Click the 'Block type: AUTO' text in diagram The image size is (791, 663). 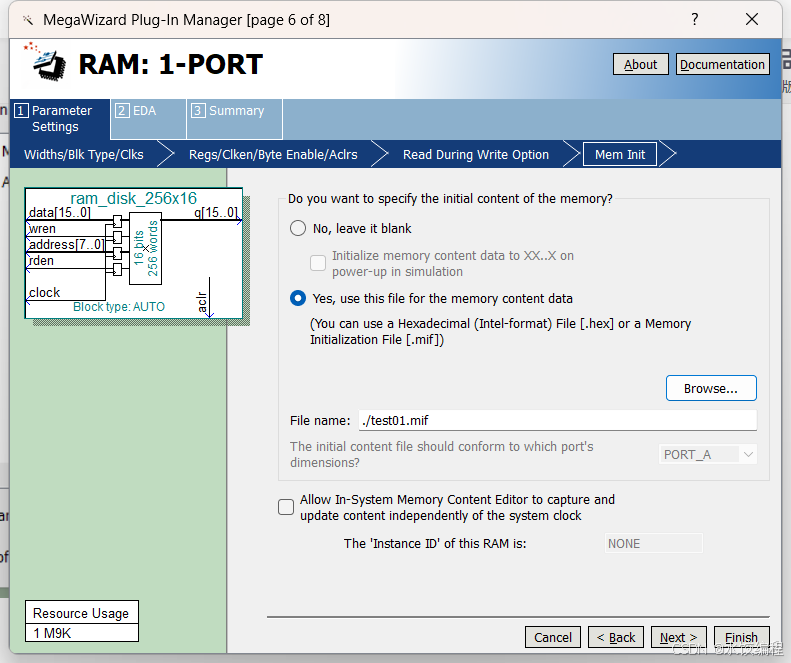click(119, 306)
